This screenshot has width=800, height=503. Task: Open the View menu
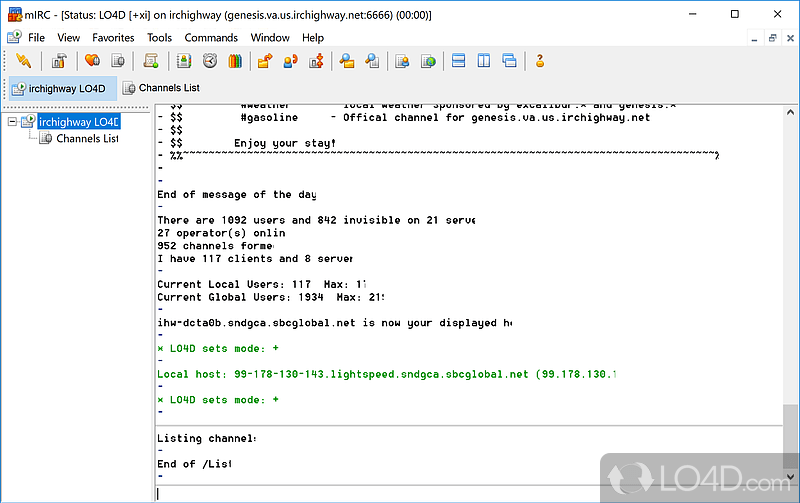click(x=68, y=38)
